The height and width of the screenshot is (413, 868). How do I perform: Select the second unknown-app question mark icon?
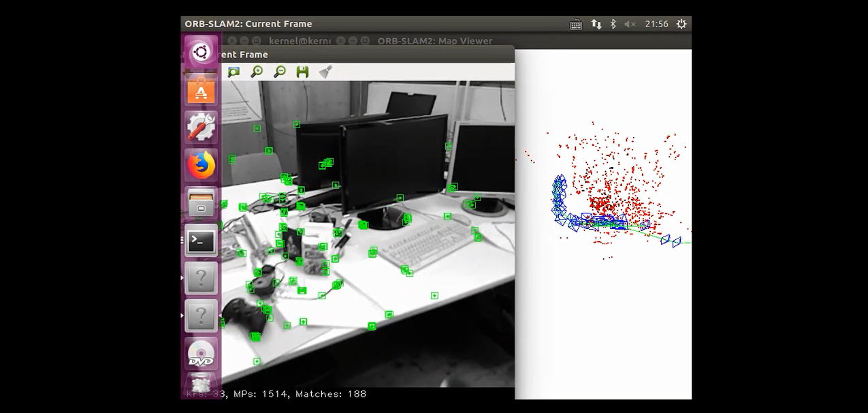coord(201,316)
